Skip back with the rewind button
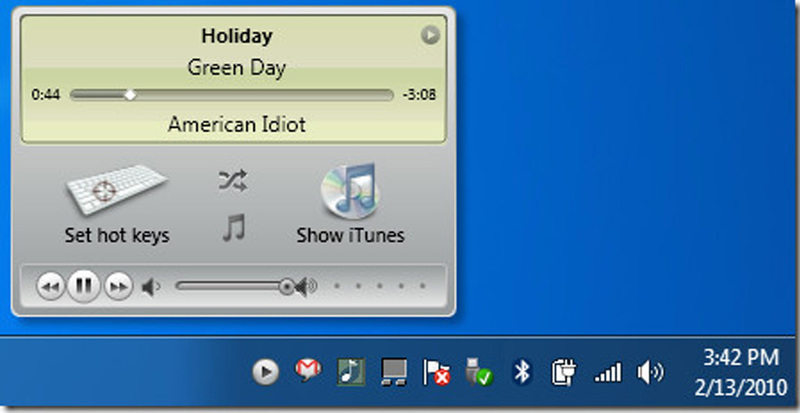Viewport: 800px width, 413px height. 51,286
